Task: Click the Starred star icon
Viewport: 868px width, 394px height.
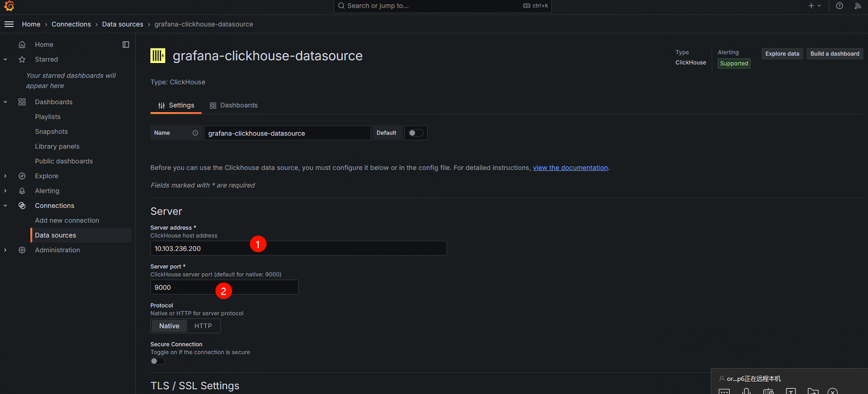Action: click(22, 59)
